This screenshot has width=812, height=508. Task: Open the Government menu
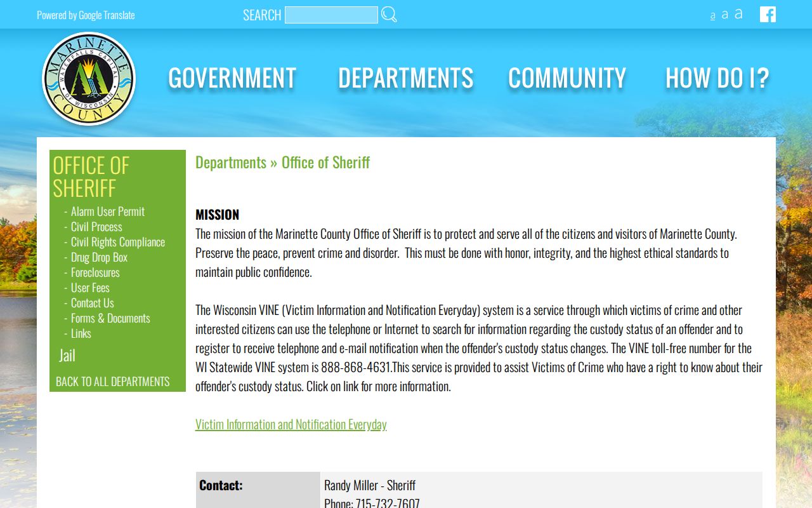pyautogui.click(x=232, y=78)
